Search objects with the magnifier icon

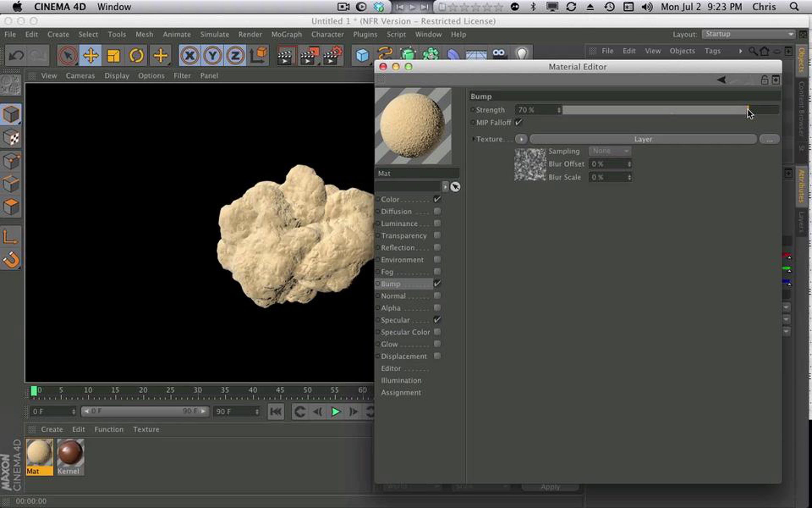point(753,51)
